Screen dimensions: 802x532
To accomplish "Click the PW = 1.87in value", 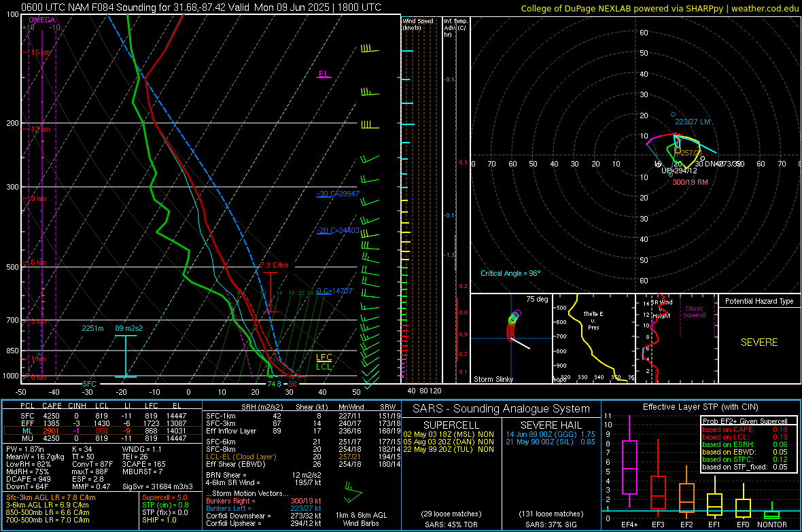I will click(x=27, y=449).
